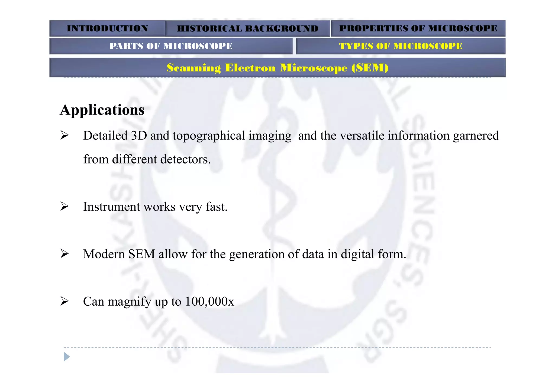Open the INTRODUCTION section tab

tap(107, 28)
